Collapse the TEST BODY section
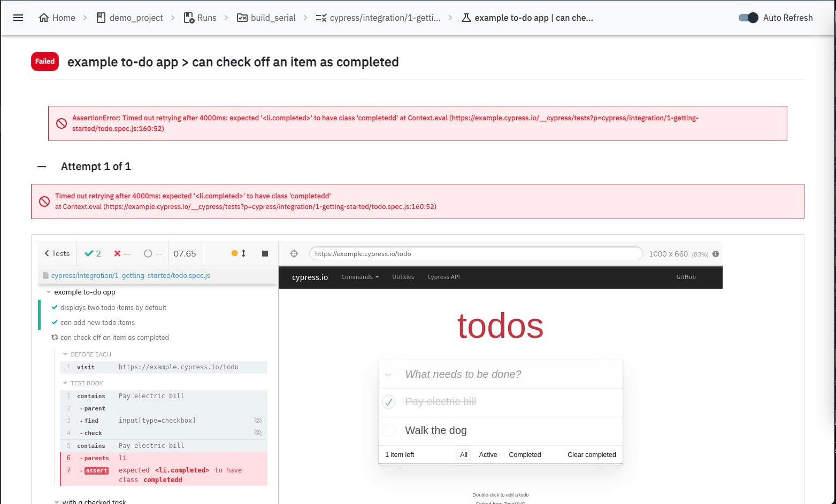Screen dimensions: 836x504 83,383
